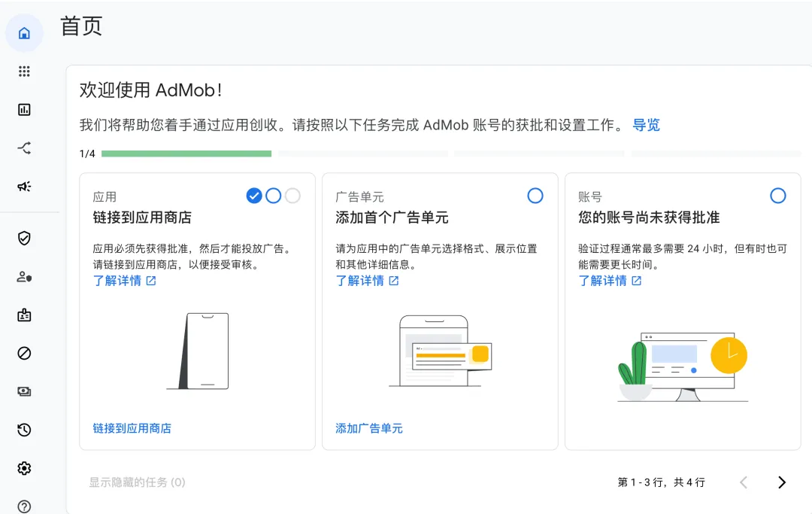Open the Campaigns megaphone icon

pyautogui.click(x=24, y=186)
